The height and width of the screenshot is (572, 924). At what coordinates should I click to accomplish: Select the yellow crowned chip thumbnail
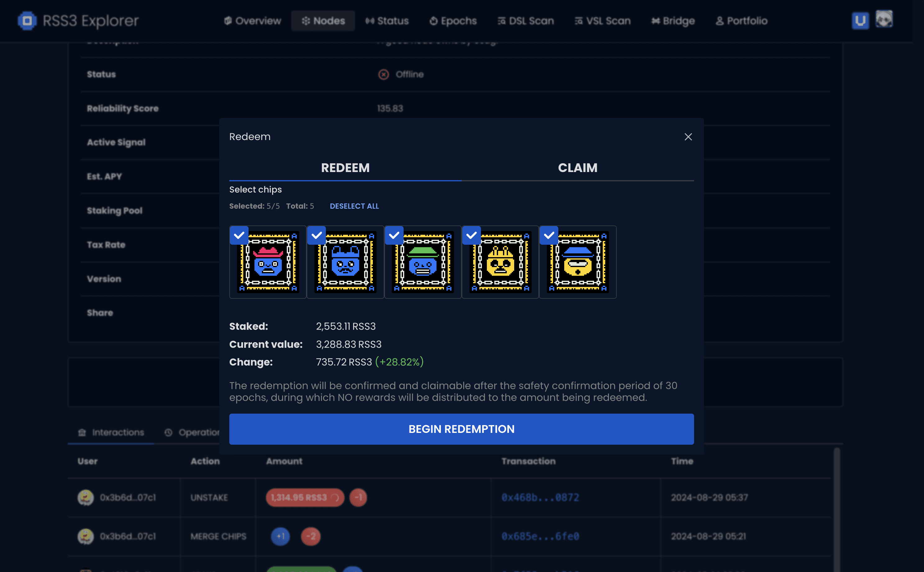coord(501,262)
